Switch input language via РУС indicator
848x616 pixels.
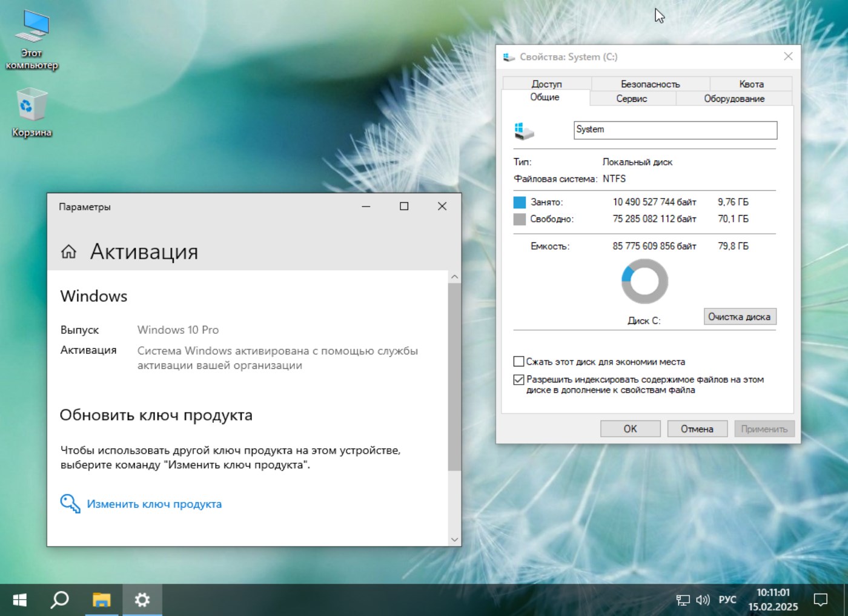coord(727,600)
